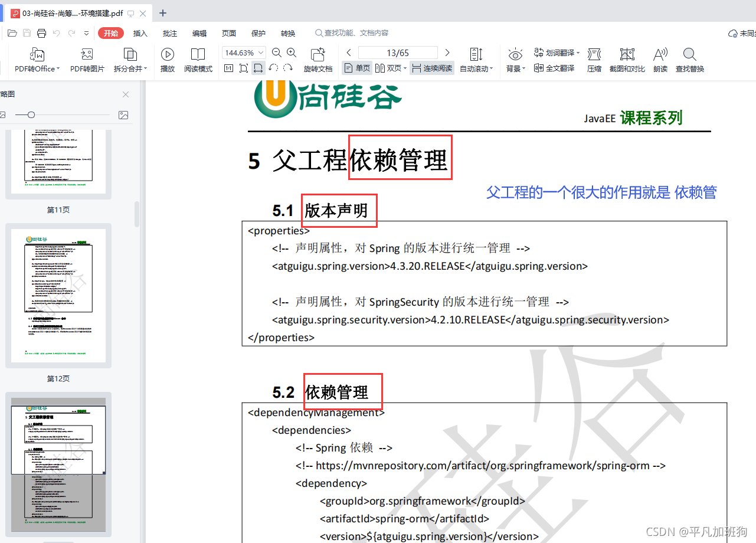This screenshot has width=756, height=543.
Task: Print the document using printer icon
Action: click(x=42, y=33)
